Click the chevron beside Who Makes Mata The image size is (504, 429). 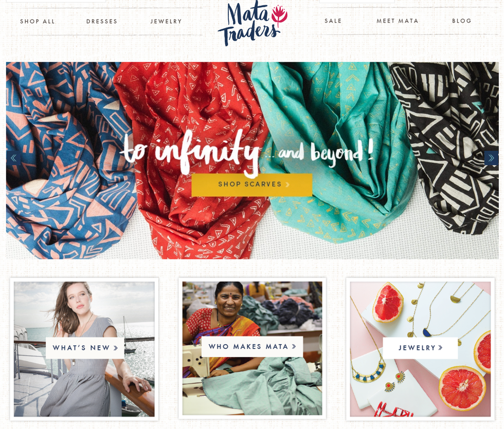coord(294,346)
